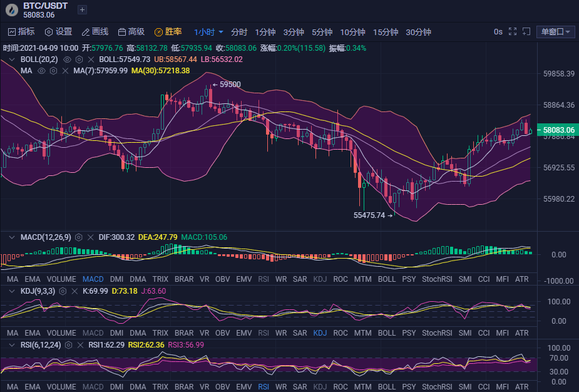
Task: Select DMI in the bottom RSI panel row
Action: [x=116, y=387]
